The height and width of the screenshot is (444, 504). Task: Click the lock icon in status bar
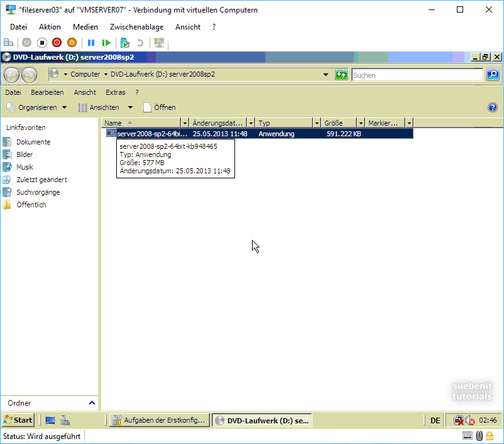pos(490,436)
